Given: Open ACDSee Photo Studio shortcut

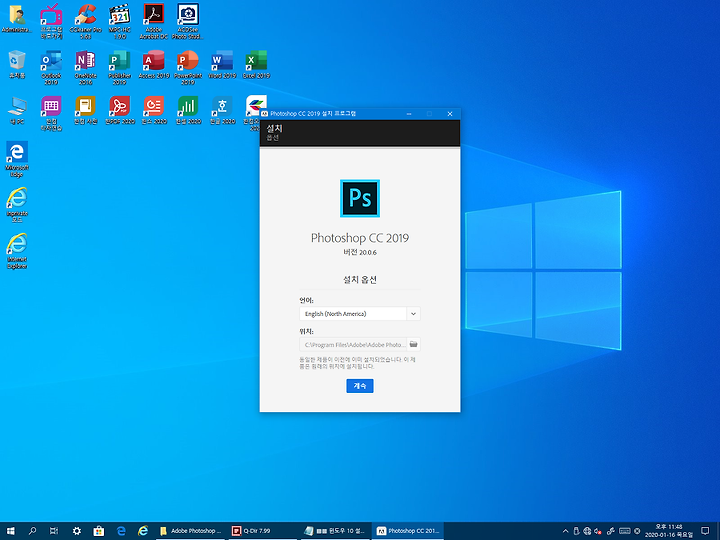Looking at the screenshot, I should click(x=188, y=21).
